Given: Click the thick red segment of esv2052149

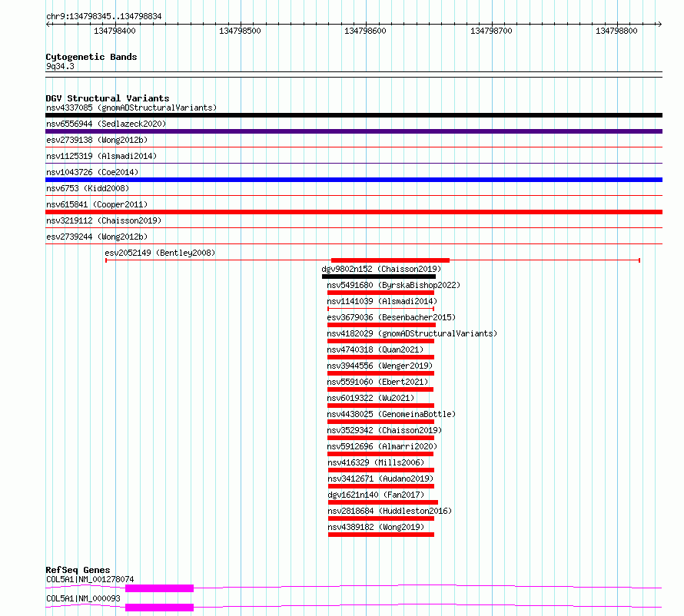Looking at the screenshot, I should tap(390, 260).
